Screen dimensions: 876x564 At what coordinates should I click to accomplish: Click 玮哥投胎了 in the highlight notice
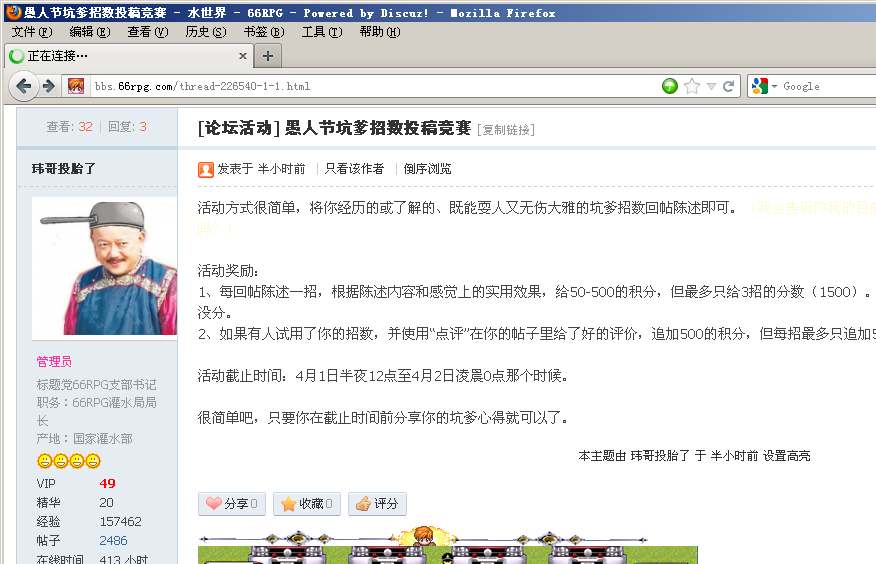[x=660, y=456]
